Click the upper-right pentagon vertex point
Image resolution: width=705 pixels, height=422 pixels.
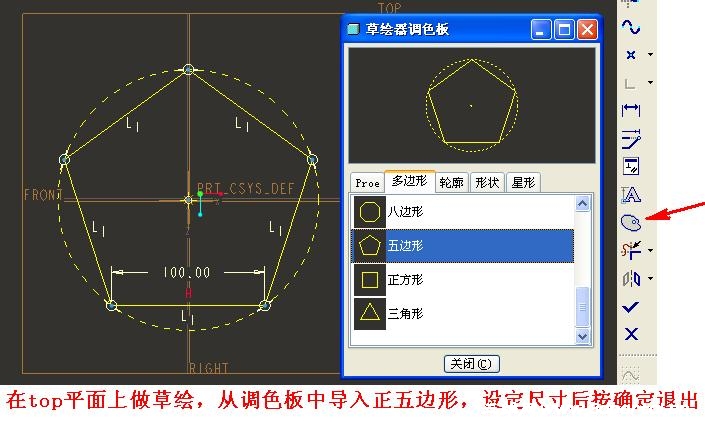(312, 160)
